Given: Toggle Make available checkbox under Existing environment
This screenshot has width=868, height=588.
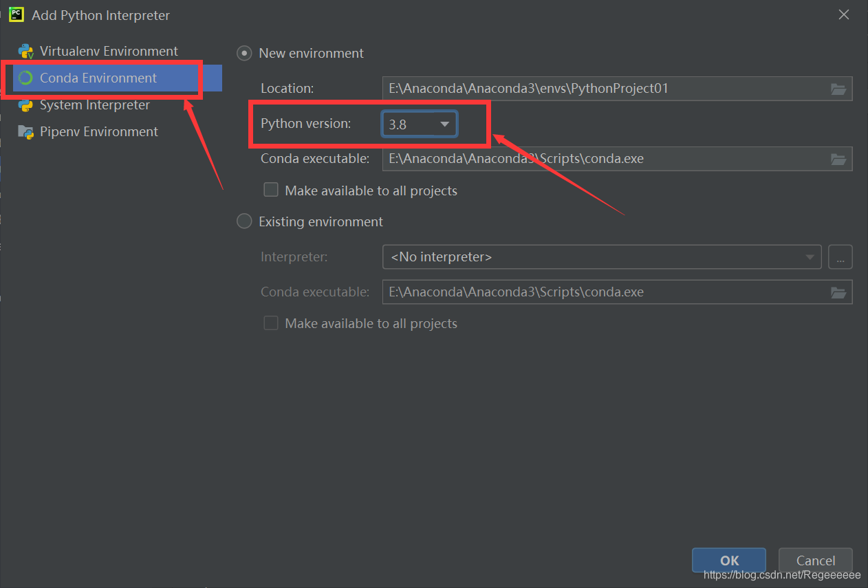Looking at the screenshot, I should (x=271, y=323).
